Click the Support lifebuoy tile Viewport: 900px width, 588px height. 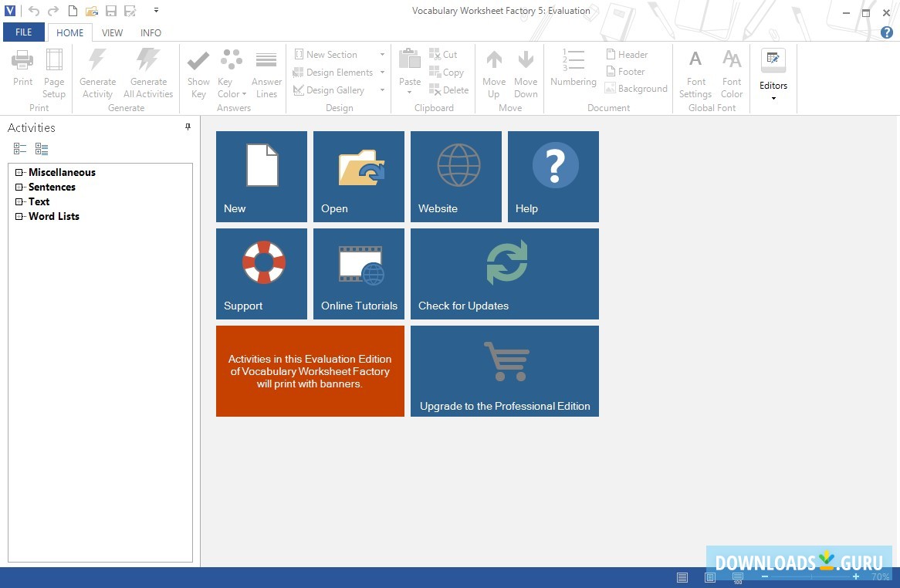tap(262, 274)
